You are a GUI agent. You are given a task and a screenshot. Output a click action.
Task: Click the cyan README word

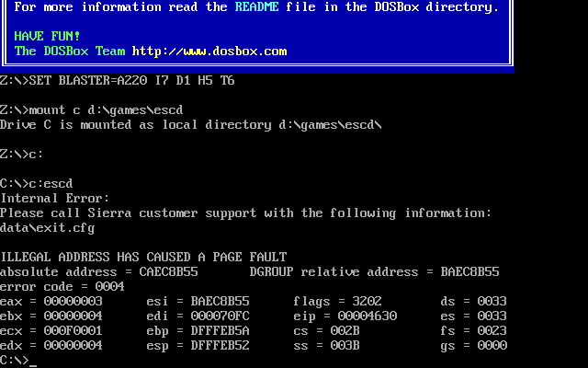point(257,6)
